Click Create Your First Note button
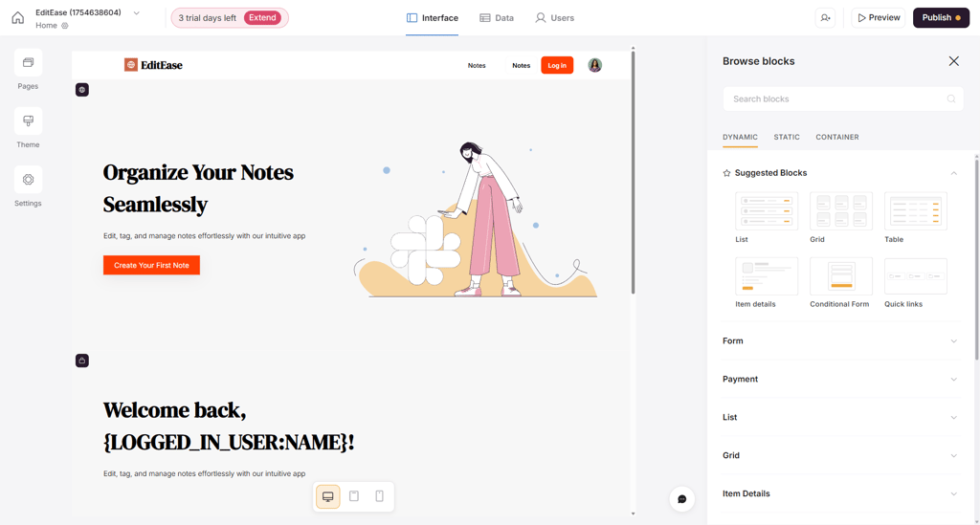The height and width of the screenshot is (525, 980). click(x=151, y=265)
